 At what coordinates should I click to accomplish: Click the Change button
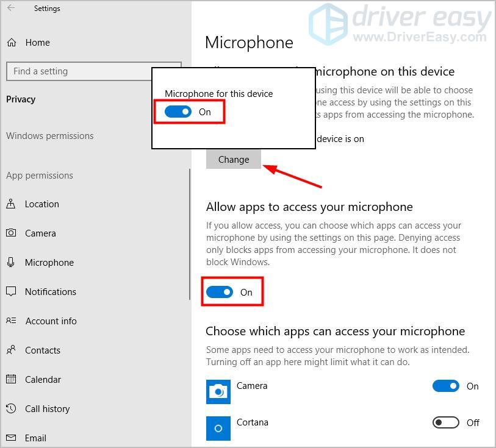[x=234, y=159]
